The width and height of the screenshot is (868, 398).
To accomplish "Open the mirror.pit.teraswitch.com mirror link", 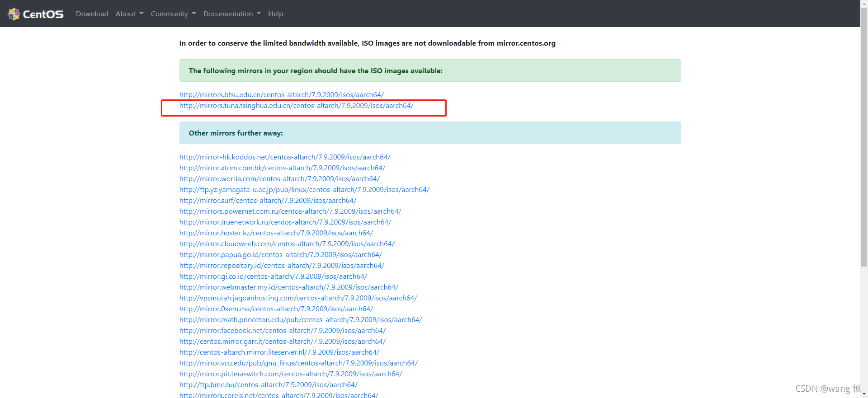I will pos(291,374).
